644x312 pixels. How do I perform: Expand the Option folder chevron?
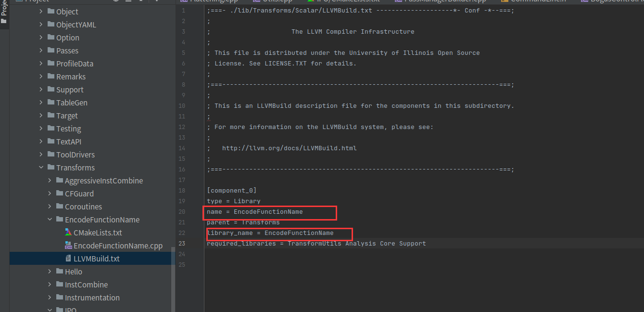click(41, 38)
